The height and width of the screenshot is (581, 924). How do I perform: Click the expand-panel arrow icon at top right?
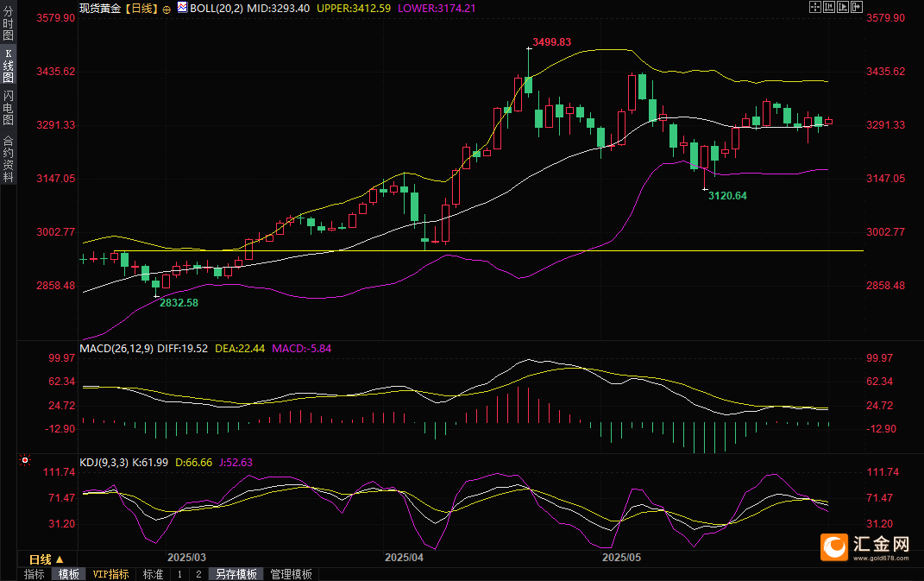coord(857,7)
